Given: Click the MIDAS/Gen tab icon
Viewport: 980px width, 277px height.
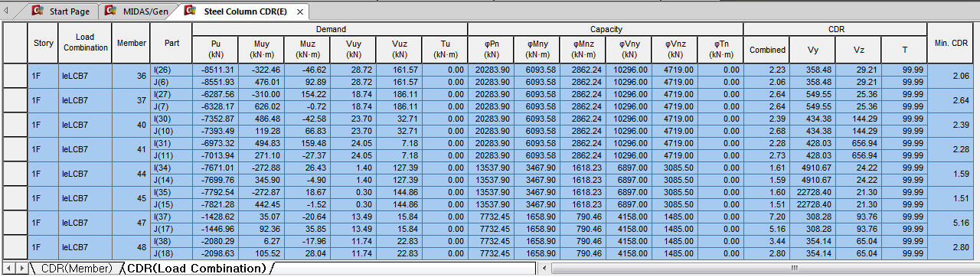Looking at the screenshot, I should coord(110,11).
